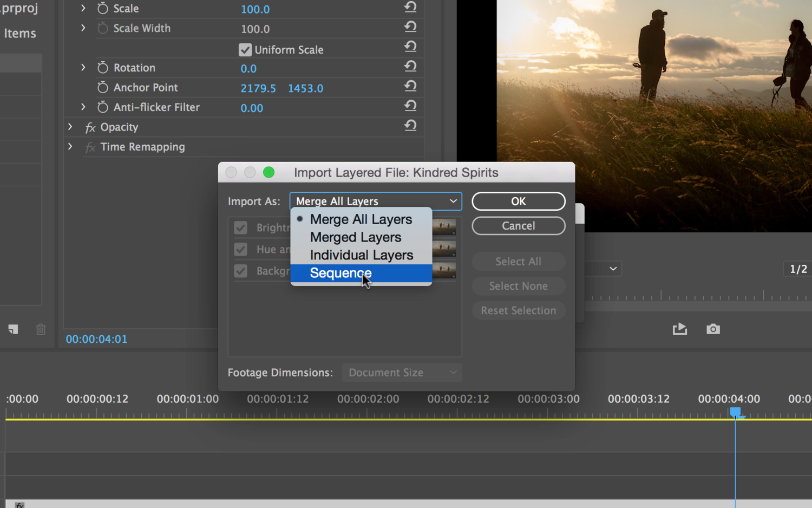Click the reset arrow for Scale Width

(410, 27)
